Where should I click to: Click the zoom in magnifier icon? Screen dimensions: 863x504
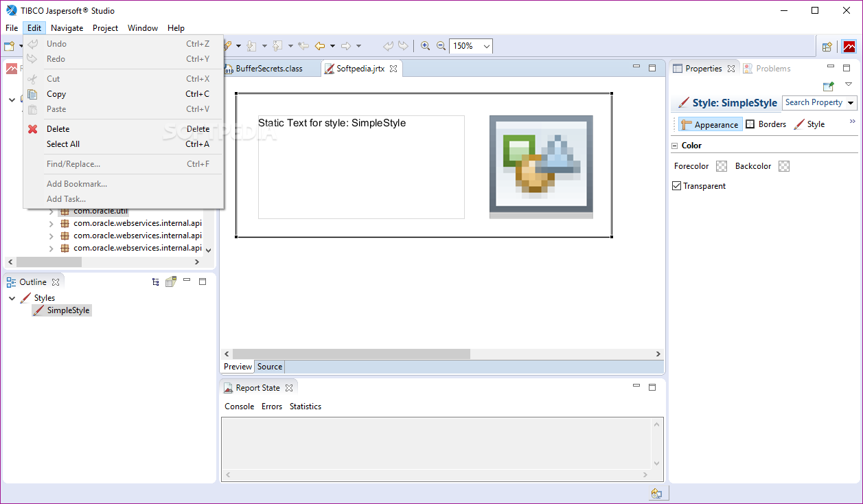tap(425, 46)
